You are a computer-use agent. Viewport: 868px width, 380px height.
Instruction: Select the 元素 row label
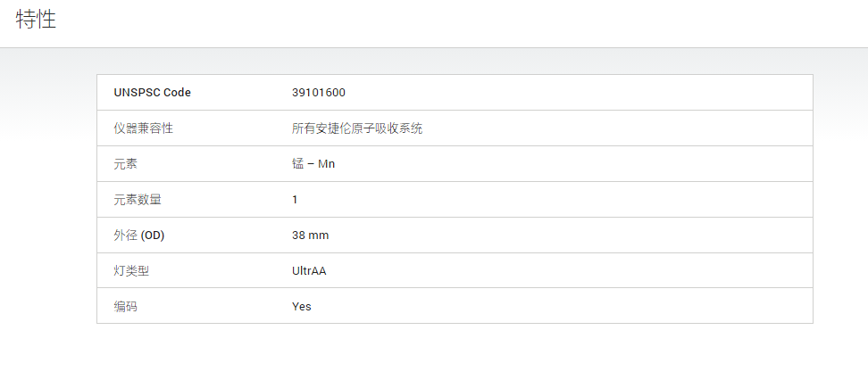[x=126, y=164]
